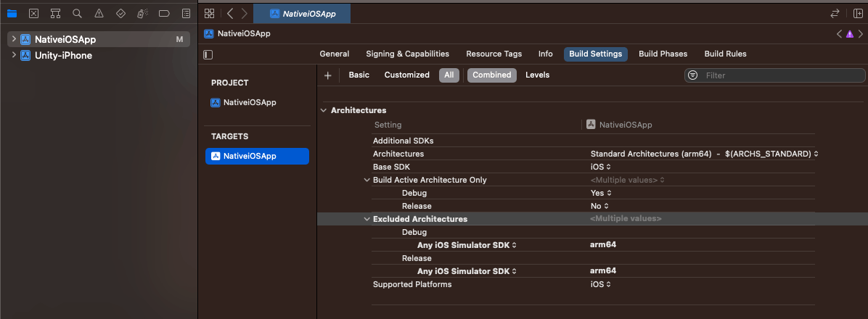Viewport: 868px width, 319px height.
Task: Switch to the Build Rules tab
Action: [x=725, y=54]
